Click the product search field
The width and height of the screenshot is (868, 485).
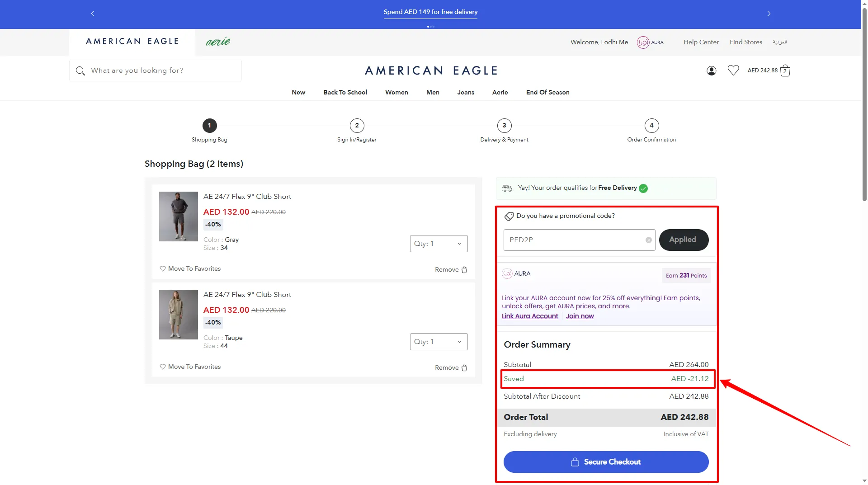pos(156,71)
